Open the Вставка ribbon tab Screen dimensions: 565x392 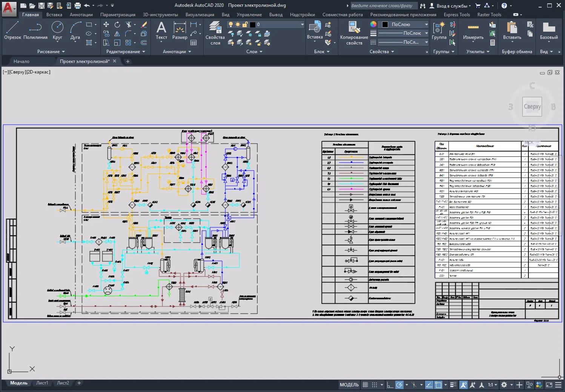pos(54,15)
